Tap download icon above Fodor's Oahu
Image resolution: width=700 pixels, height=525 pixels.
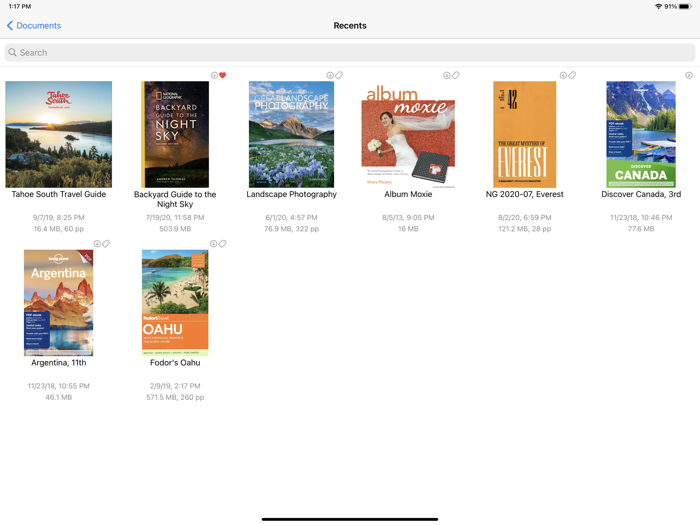tap(213, 243)
